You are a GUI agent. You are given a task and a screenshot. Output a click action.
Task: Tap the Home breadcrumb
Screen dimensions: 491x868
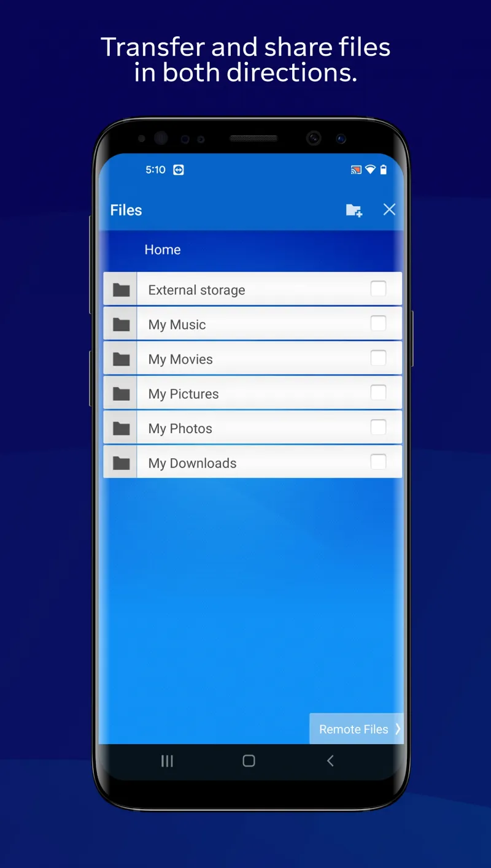click(x=163, y=250)
